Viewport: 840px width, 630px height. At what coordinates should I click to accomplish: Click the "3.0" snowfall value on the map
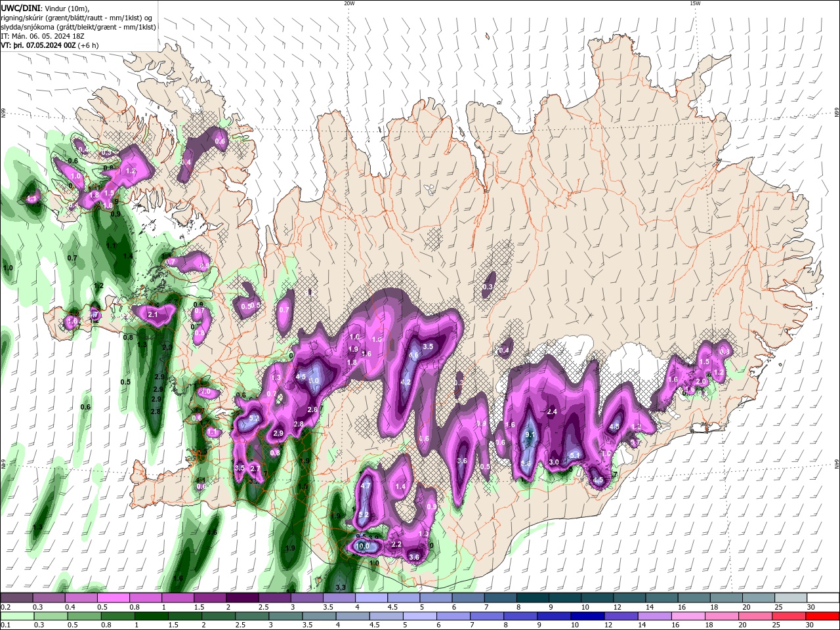tap(554, 463)
